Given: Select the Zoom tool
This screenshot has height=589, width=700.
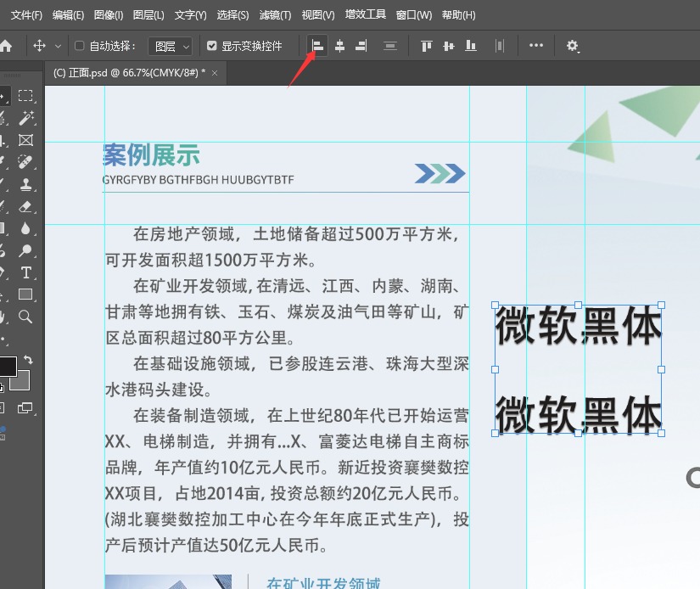Looking at the screenshot, I should 25,317.
